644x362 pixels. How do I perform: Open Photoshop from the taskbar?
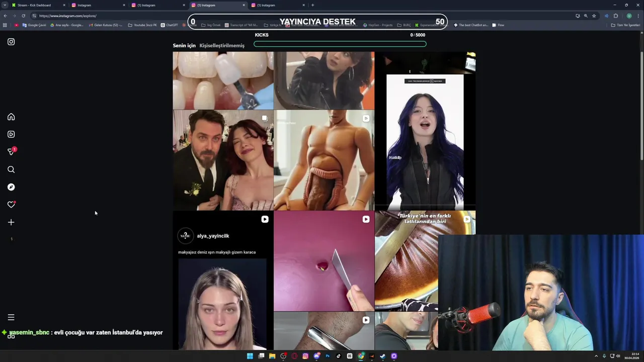[328, 356]
